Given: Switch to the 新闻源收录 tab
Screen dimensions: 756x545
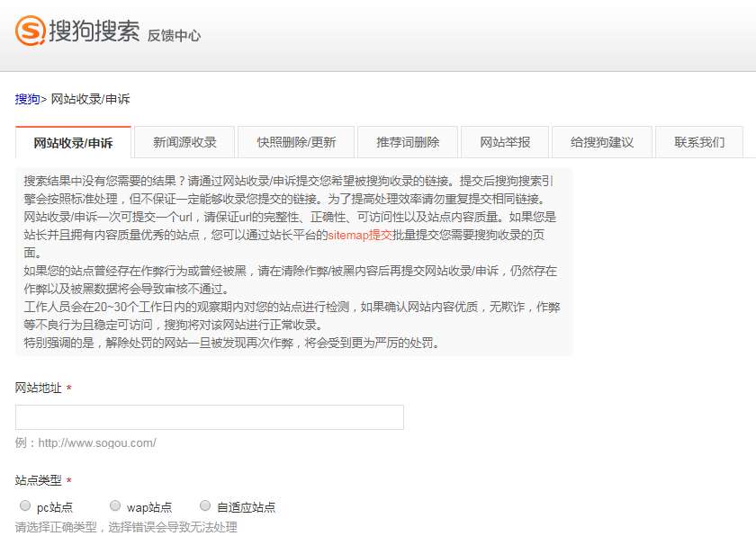Looking at the screenshot, I should tap(184, 142).
